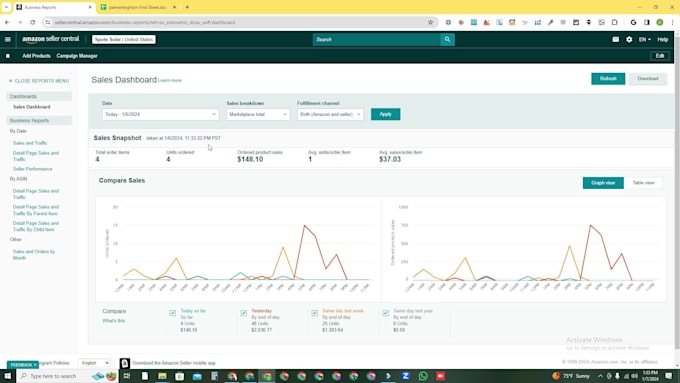Toggle the Same day last year checkbox
The height and width of the screenshot is (383, 680).
pos(386,313)
